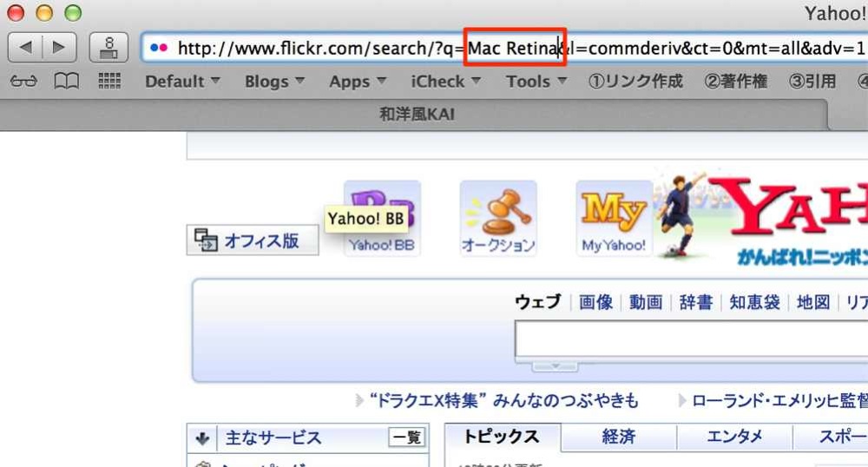
Task: Switch to the エンタメ news tab
Action: pyautogui.click(x=734, y=437)
